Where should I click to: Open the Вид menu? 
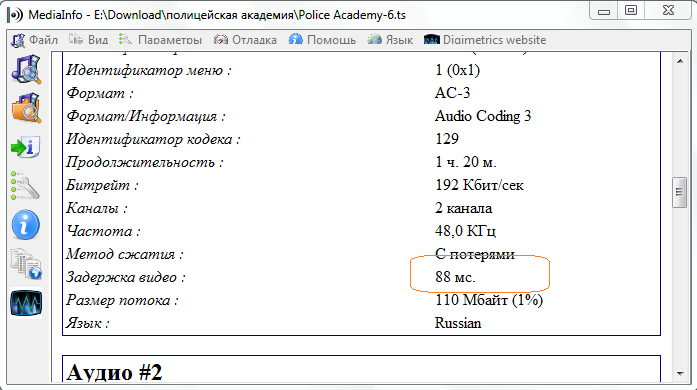(88, 40)
